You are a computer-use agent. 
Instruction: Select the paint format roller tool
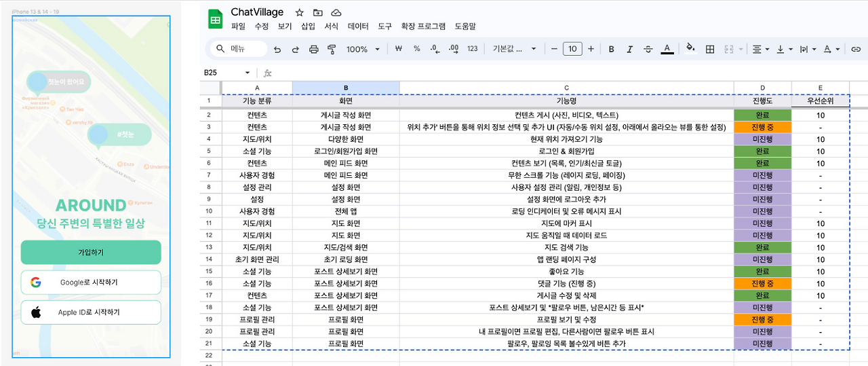332,49
